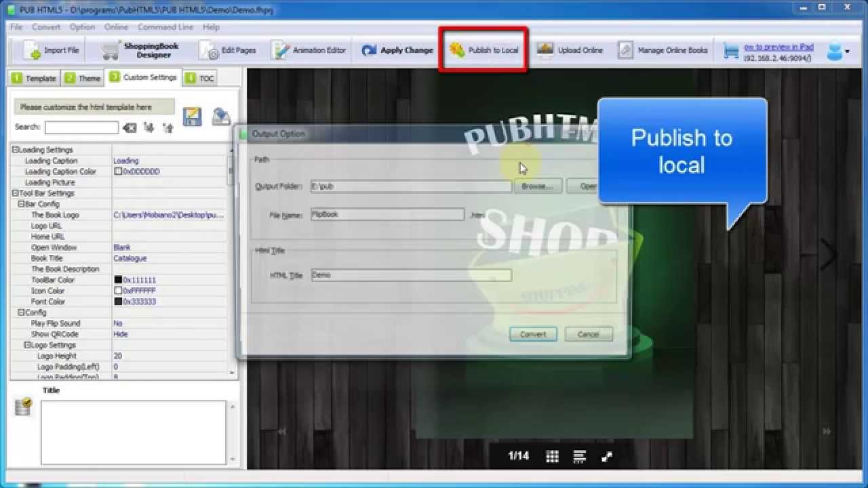This screenshot has height=488, width=868.
Task: Click the Icon Color swatch 0xFFFFFF
Action: [x=118, y=291]
